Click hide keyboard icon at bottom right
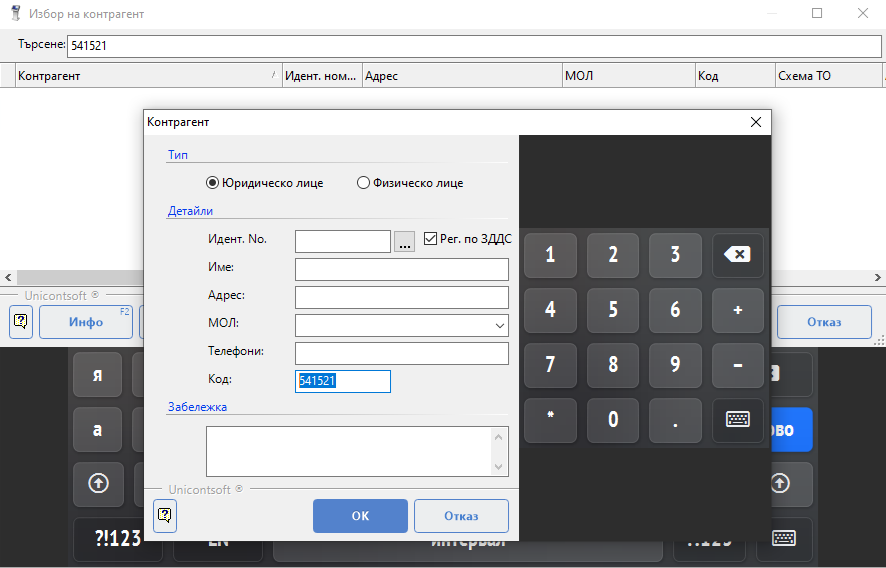Screen dimensions: 886x568 (x=783, y=538)
